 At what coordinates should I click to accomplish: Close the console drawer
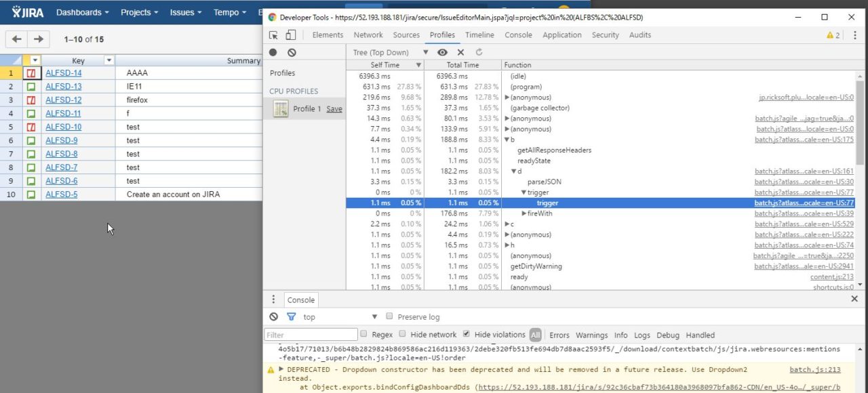coord(854,299)
